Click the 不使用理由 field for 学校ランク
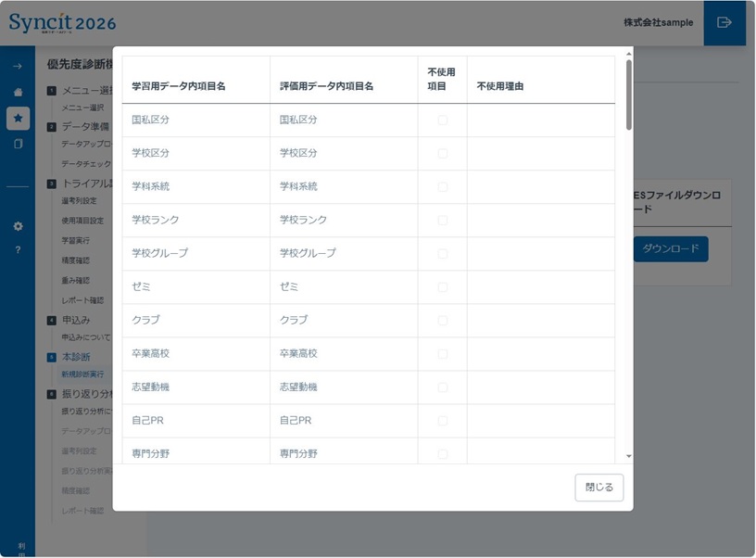 [542, 219]
